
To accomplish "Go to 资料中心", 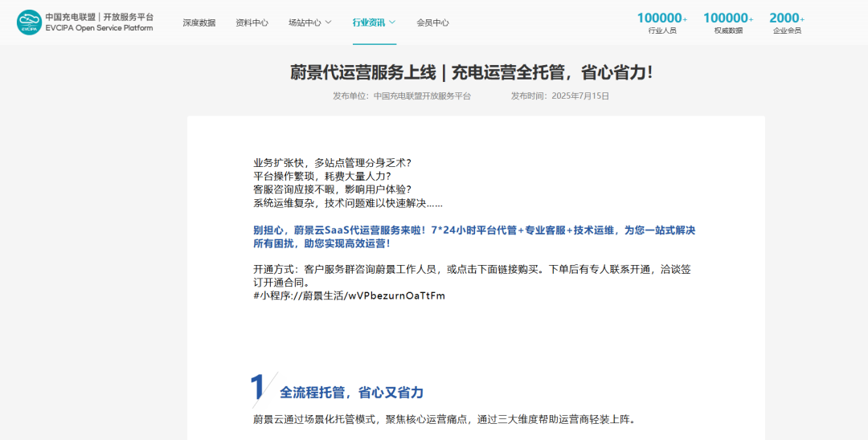I will pyautogui.click(x=252, y=22).
